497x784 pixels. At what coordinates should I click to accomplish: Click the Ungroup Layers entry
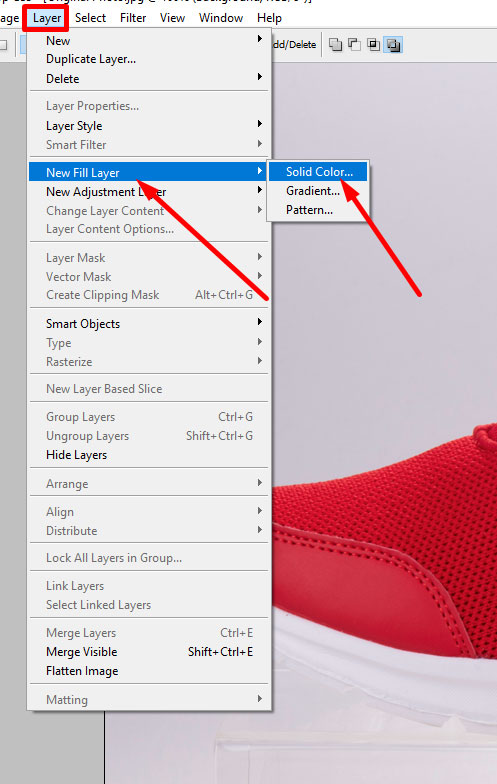[x=149, y=436]
